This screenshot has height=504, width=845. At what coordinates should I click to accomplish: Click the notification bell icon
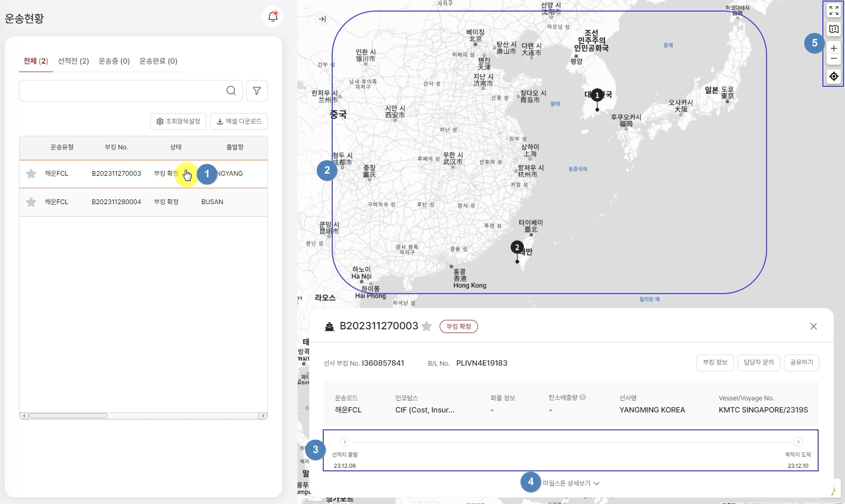click(273, 17)
